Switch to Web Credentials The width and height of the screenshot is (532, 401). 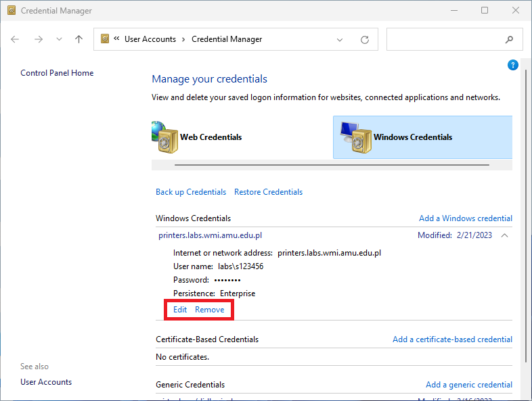coord(210,137)
